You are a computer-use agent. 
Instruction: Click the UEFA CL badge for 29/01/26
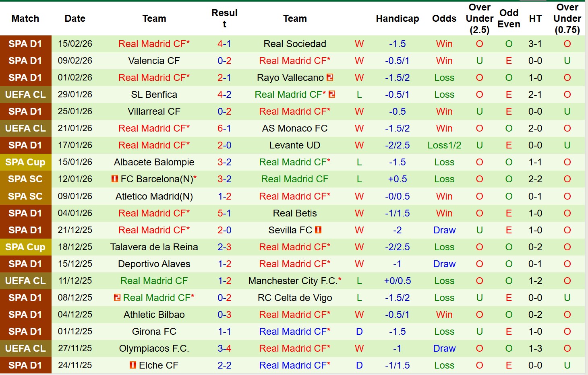[25, 95]
